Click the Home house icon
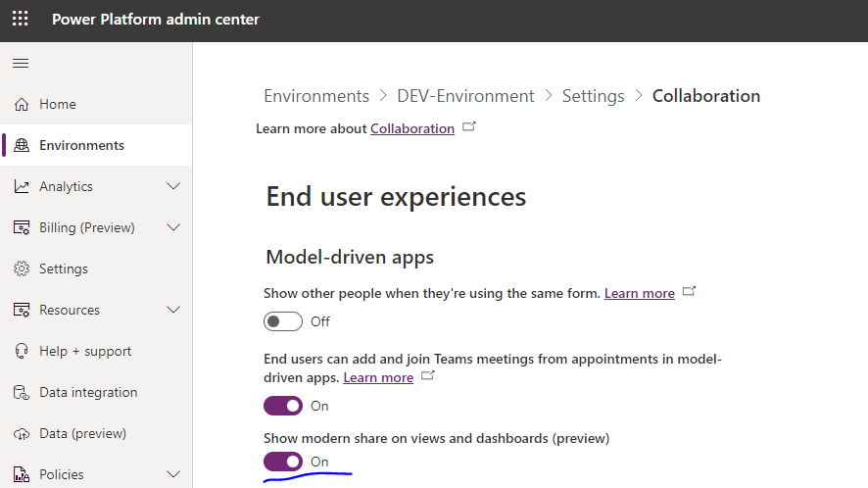Image resolution: width=868 pixels, height=488 pixels. coord(22,105)
